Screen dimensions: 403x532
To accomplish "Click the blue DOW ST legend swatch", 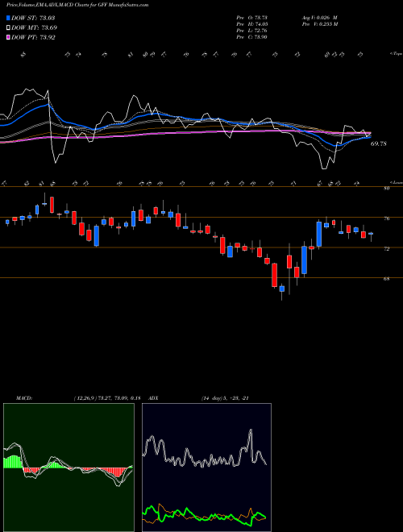I will pyautogui.click(x=8, y=18).
